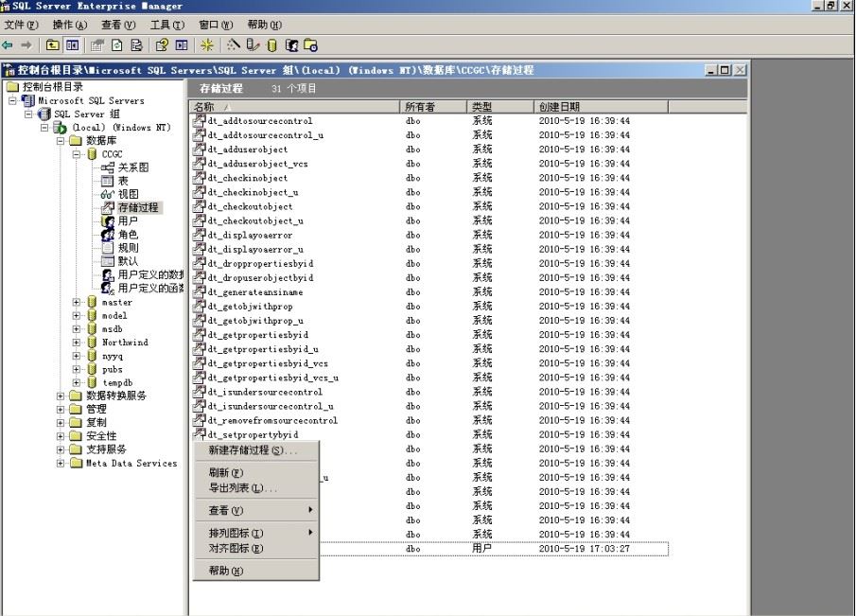Viewport: 857px width, 616px height.
Task: Expand the Northwind database node
Action: (x=76, y=343)
